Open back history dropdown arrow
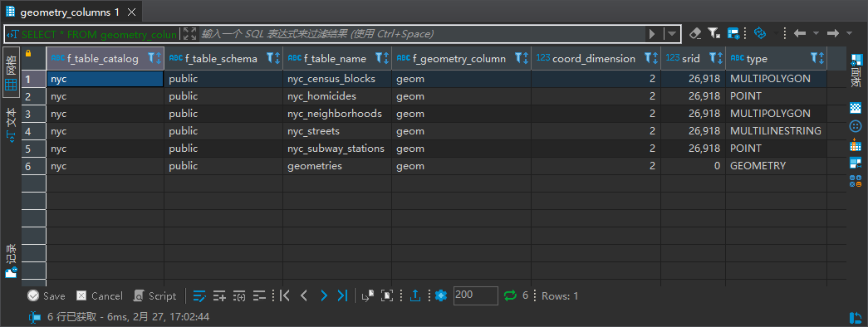Viewport: 868px width, 327px height. click(816, 34)
